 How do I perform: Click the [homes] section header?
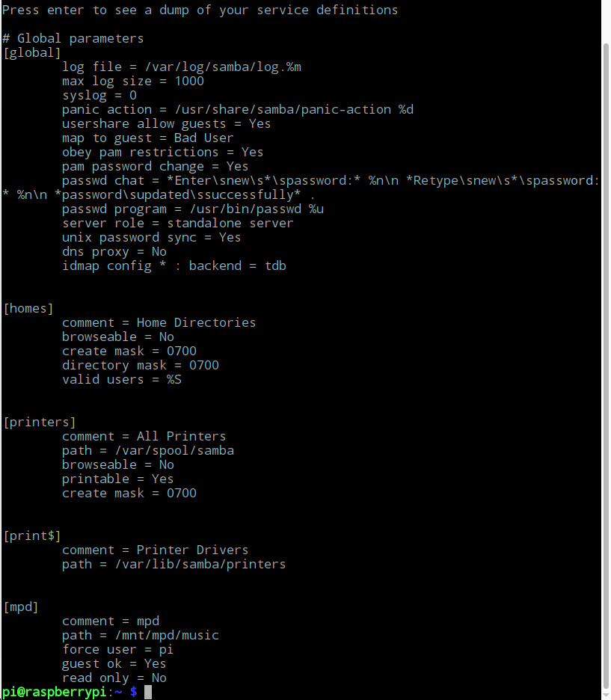(28, 308)
